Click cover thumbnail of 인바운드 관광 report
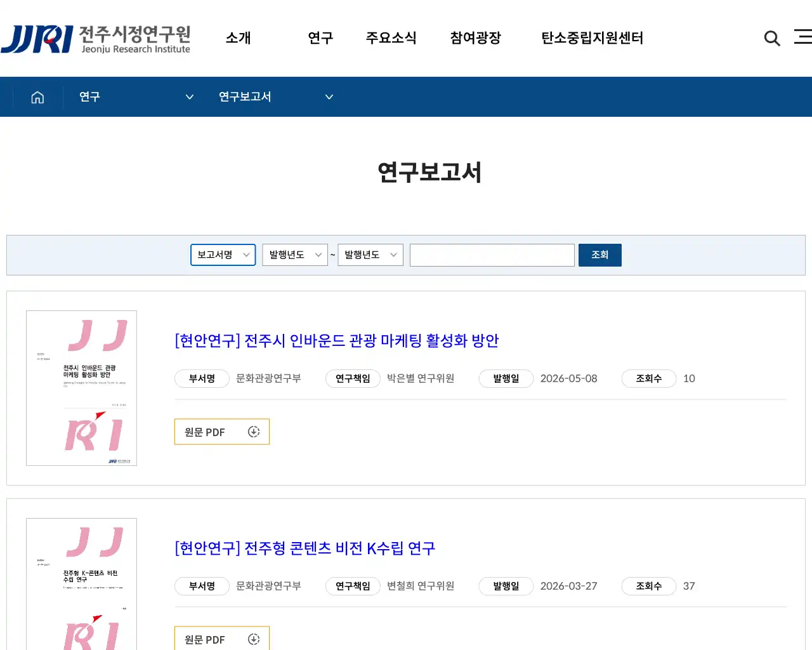Screen dimensions: 812x650 point(82,388)
